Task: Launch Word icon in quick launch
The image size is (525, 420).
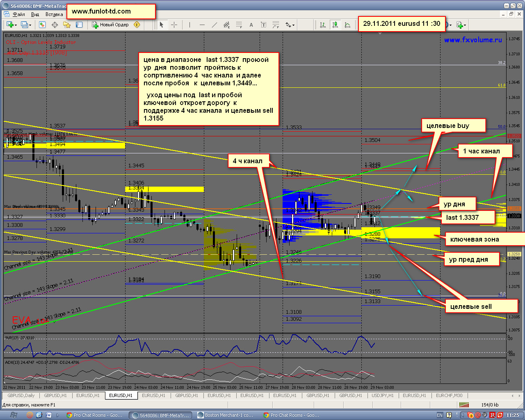Action: click(48, 415)
